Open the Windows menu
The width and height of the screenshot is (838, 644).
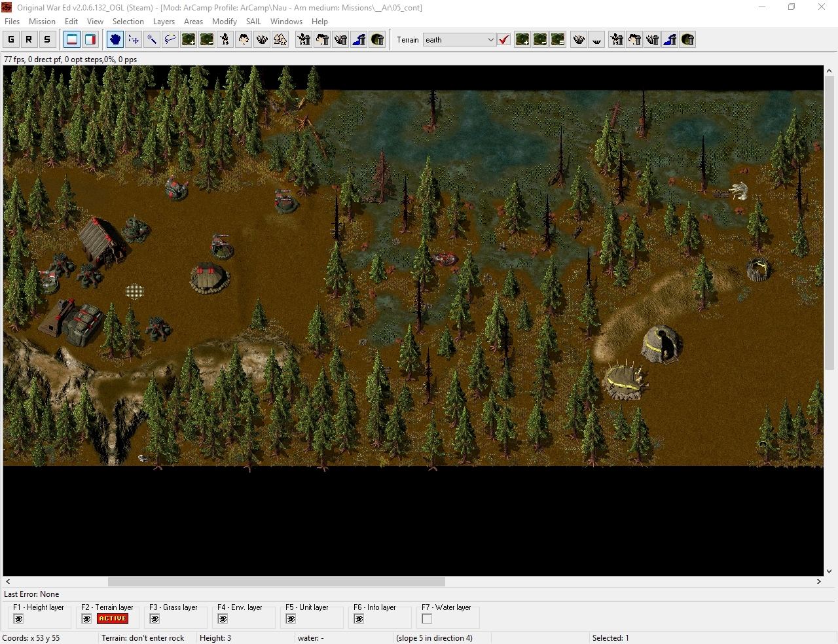pos(286,22)
